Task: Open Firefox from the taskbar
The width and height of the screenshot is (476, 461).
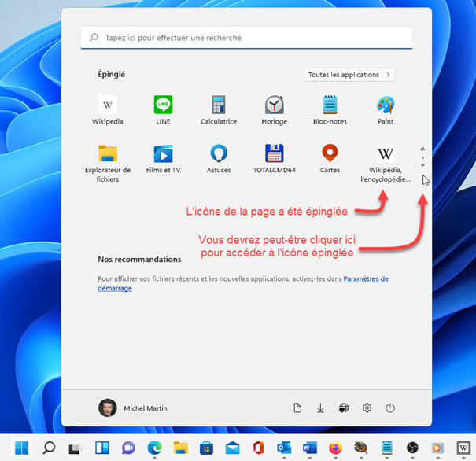Action: tap(335, 448)
